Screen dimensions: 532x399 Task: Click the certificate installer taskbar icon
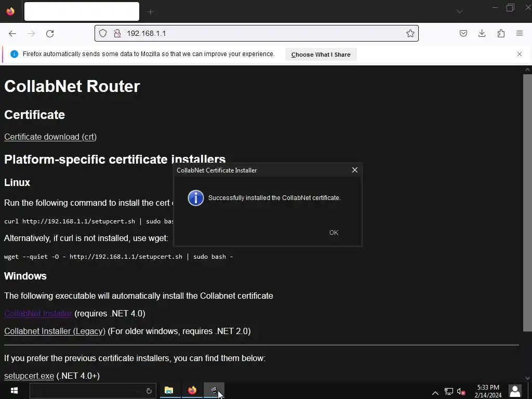point(214,391)
